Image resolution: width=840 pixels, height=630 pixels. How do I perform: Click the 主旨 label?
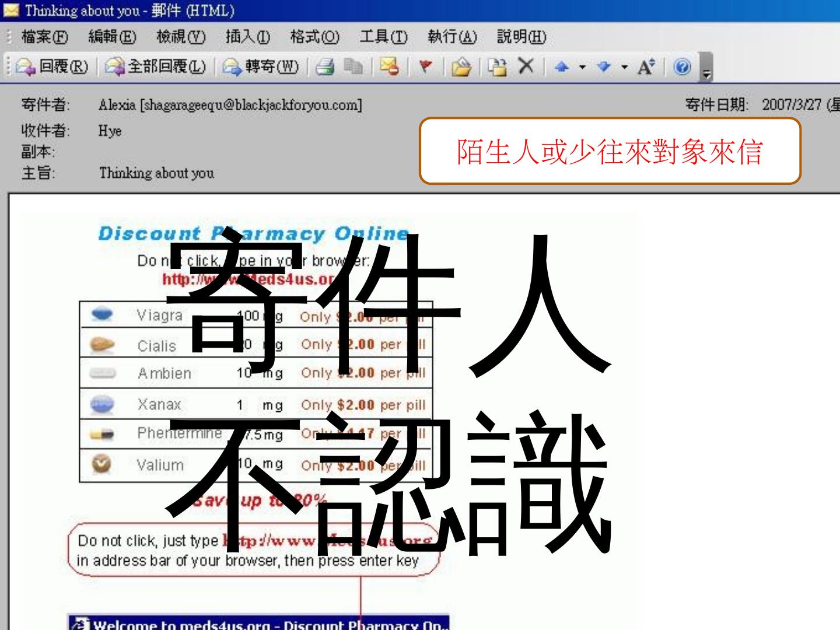pyautogui.click(x=38, y=173)
